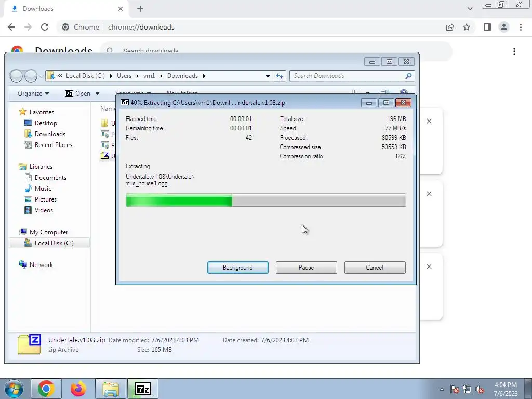532x399 pixels.
Task: Click the Explorer help icon
Action: point(403,93)
